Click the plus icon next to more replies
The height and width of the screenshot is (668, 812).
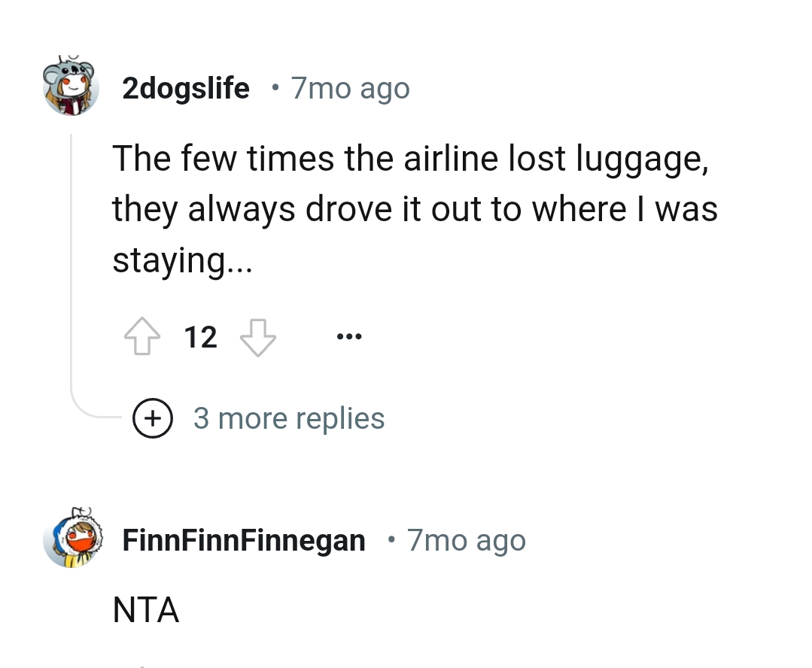coord(154,418)
